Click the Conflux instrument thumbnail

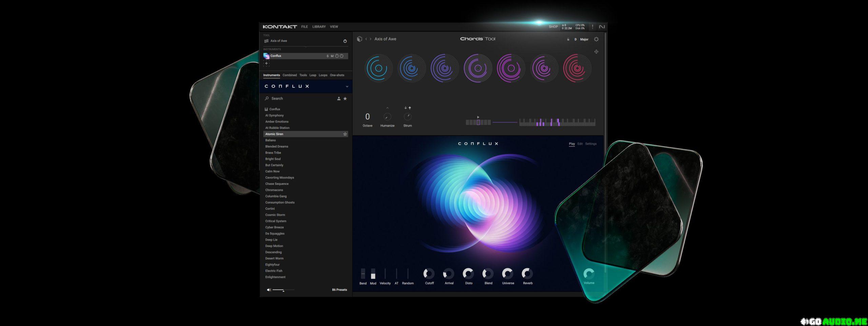[267, 56]
